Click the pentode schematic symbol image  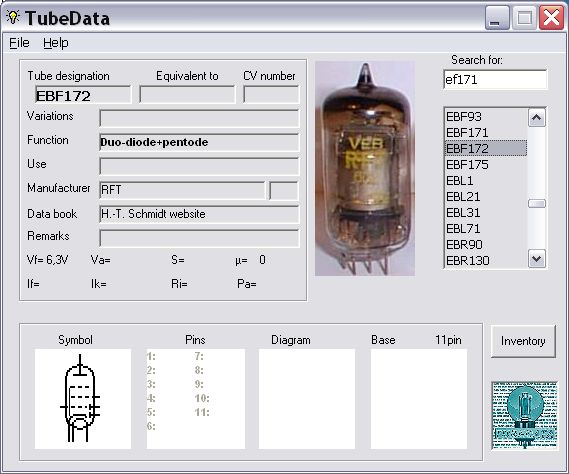tap(83, 399)
